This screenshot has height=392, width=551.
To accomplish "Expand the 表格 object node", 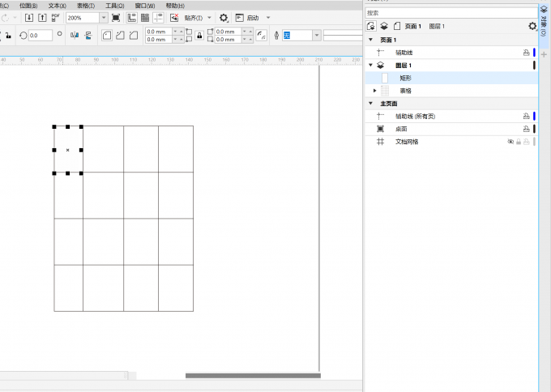I will click(x=374, y=91).
